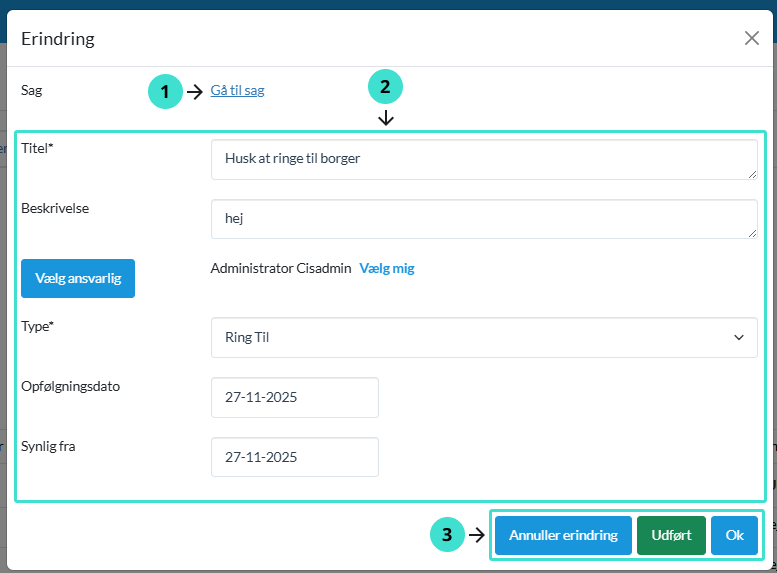Click the arrow pointing to 'Gå til sag'
The width and height of the screenshot is (777, 573).
195,92
